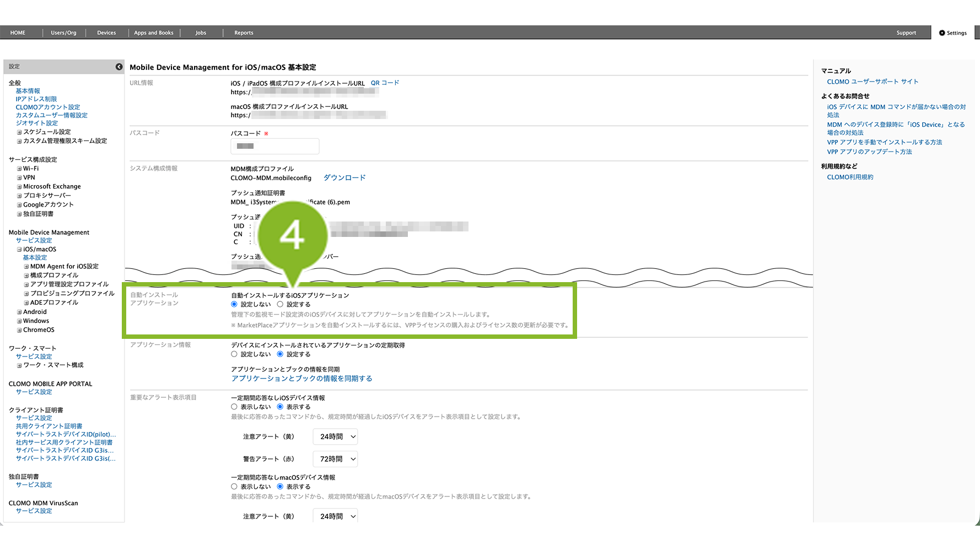Go to Apps and Books menu
Screen dimensions: 980x551
[154, 33]
